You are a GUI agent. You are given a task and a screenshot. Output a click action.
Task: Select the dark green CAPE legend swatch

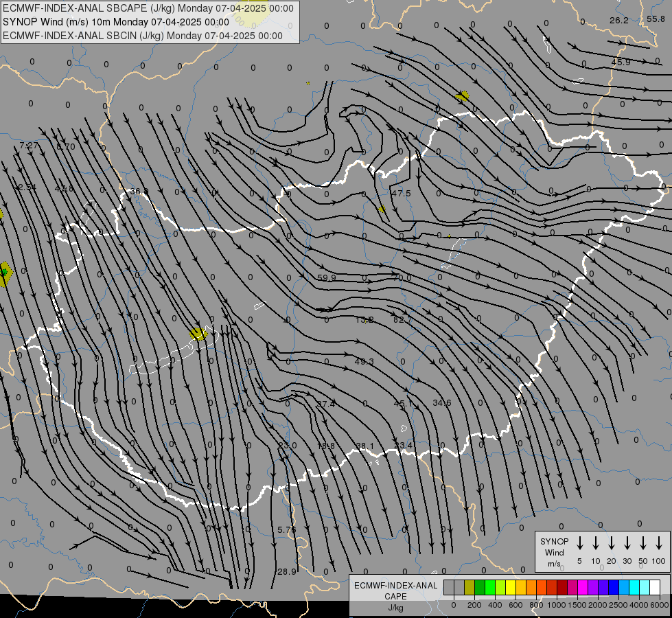coord(480,588)
